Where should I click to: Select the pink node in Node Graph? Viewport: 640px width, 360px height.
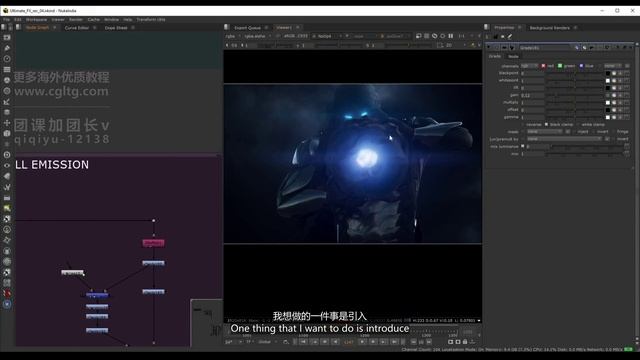(x=153, y=243)
